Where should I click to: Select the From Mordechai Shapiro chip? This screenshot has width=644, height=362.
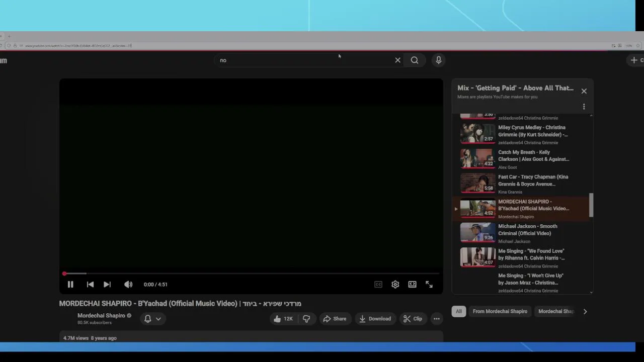pos(500,311)
